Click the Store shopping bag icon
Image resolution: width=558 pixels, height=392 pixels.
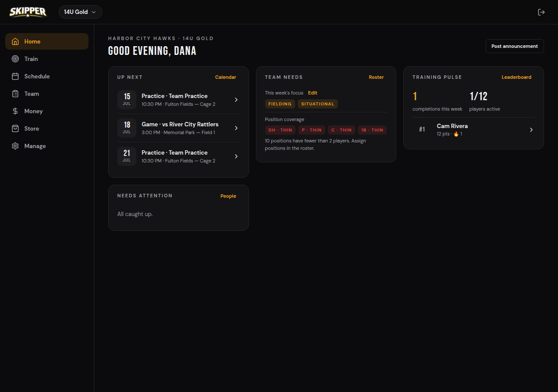[x=15, y=128]
